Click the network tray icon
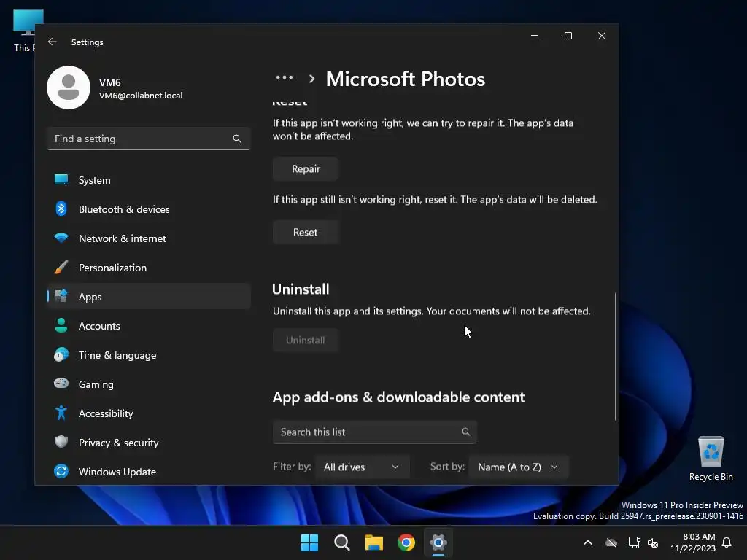Screen dimensions: 747x560 pyautogui.click(x=634, y=542)
